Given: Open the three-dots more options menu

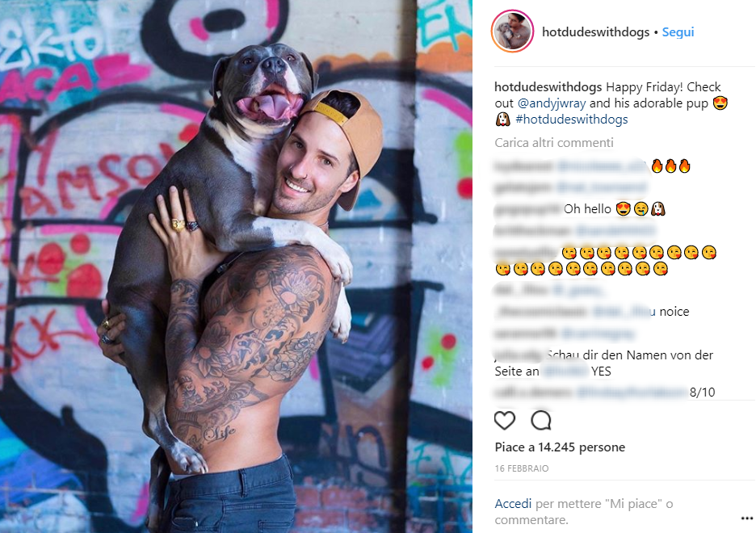Looking at the screenshot, I should (x=746, y=518).
